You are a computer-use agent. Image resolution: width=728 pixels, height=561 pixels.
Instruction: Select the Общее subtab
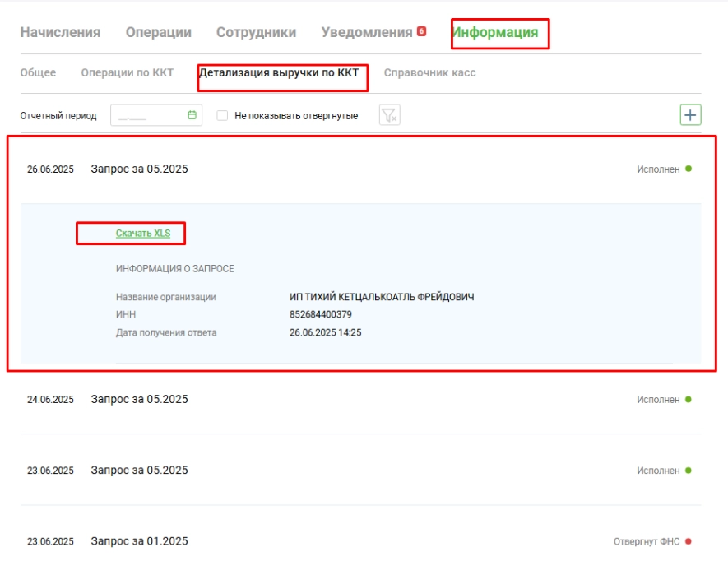(38, 72)
